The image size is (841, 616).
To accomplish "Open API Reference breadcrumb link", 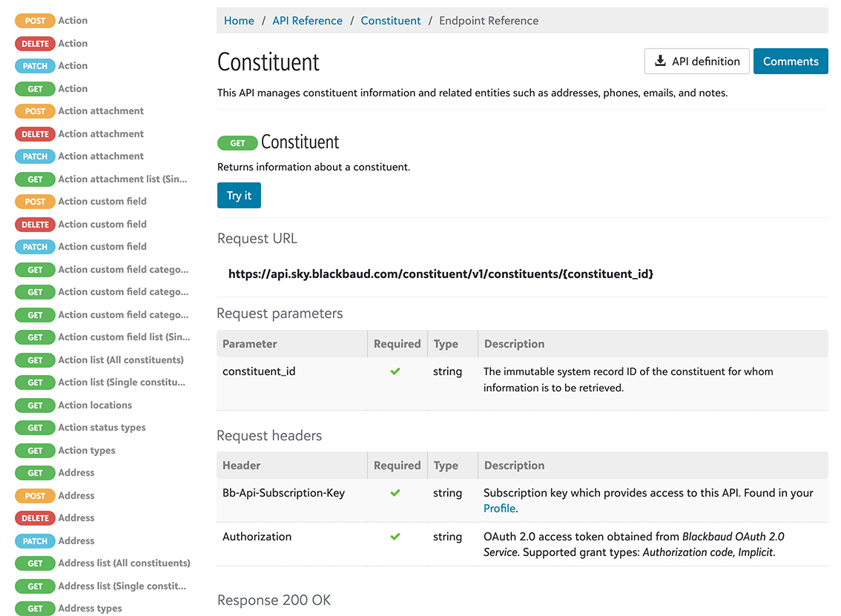I will (307, 21).
